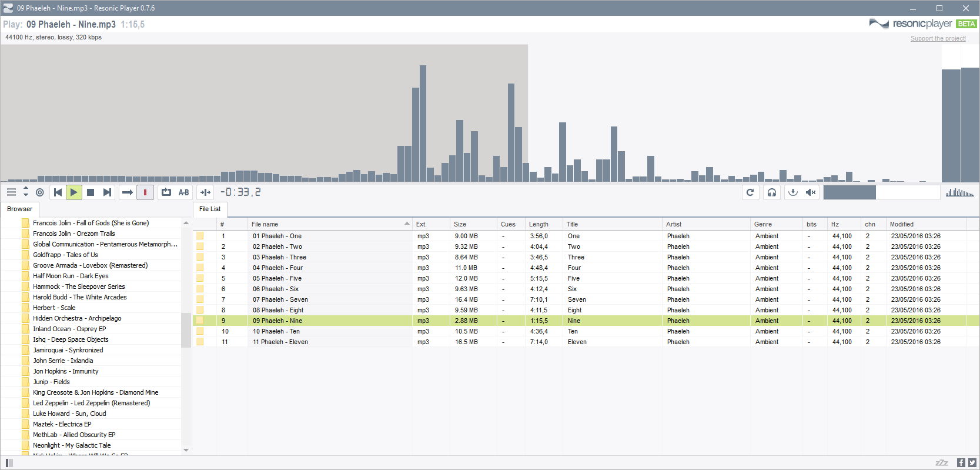
Task: Click the browser scrollbar up arrow
Action: coord(186,223)
